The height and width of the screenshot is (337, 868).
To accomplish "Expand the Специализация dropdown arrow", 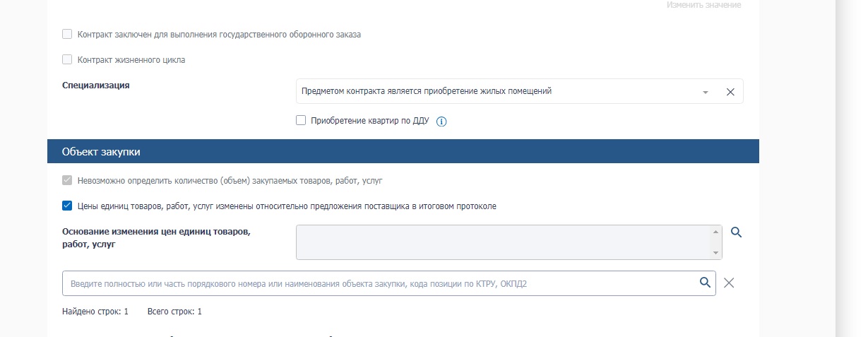I will [705, 93].
